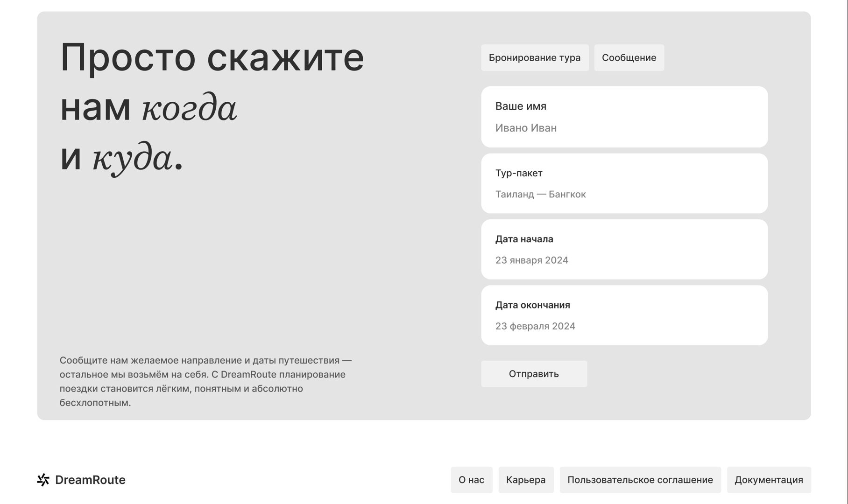Viewport: 848px width, 504px height.
Task: Click the DreamRoute star logo icon
Action: [43, 480]
